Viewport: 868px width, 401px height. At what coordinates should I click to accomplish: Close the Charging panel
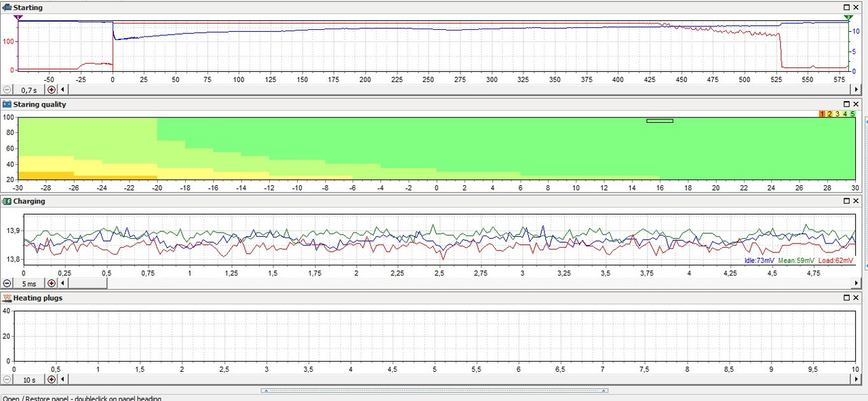(x=856, y=201)
